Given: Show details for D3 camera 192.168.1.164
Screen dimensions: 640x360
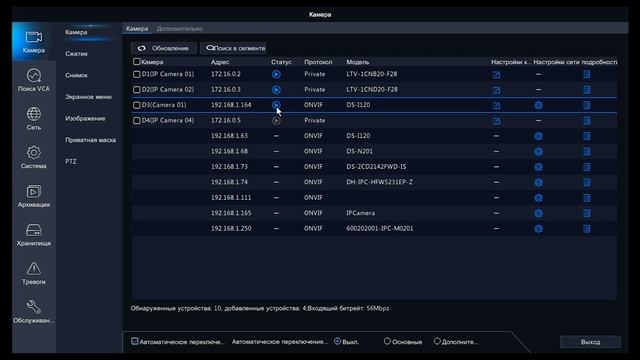Looking at the screenshot, I should click(587, 105).
